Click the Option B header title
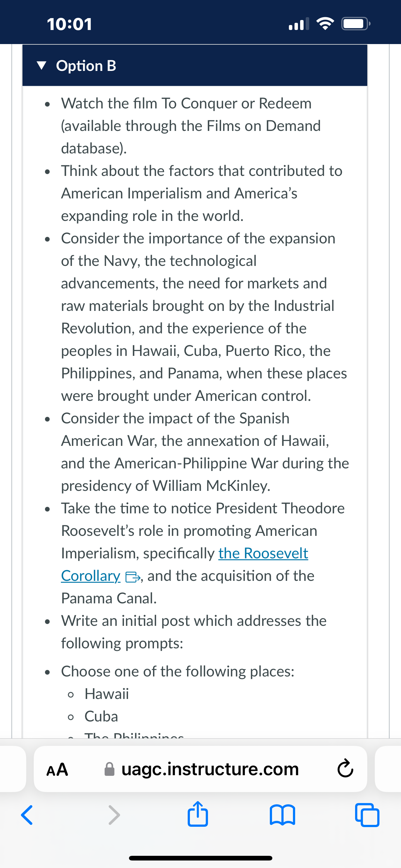 click(86, 66)
